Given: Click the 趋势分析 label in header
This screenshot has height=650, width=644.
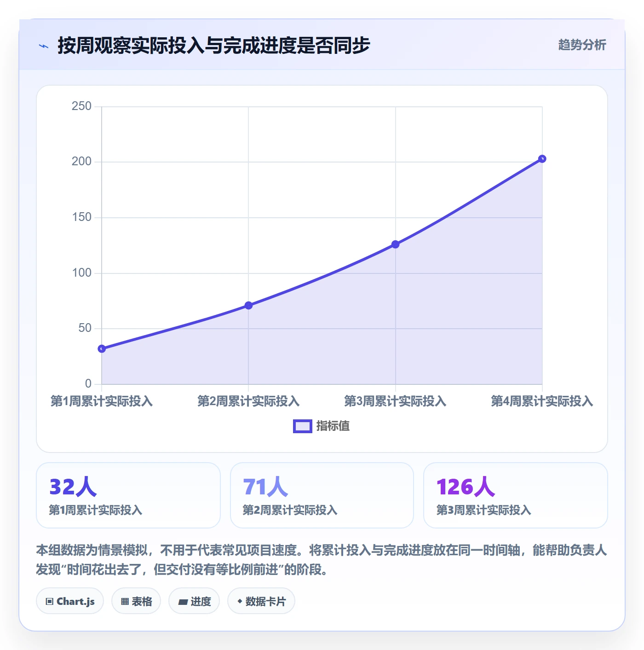Looking at the screenshot, I should (582, 45).
